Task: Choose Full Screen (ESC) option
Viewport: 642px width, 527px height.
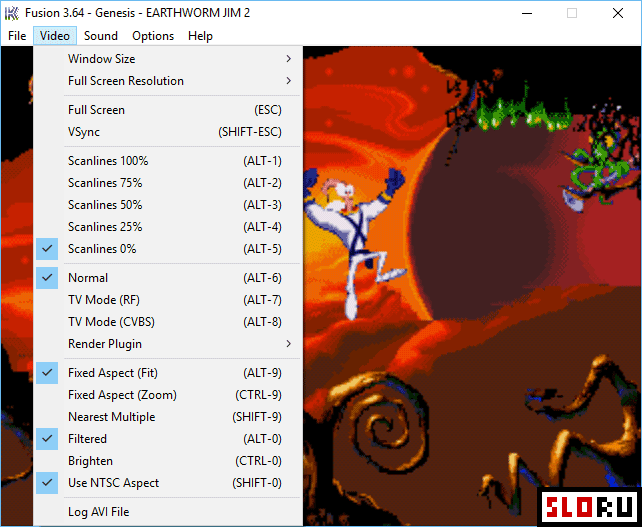Action: pyautogui.click(x=168, y=110)
